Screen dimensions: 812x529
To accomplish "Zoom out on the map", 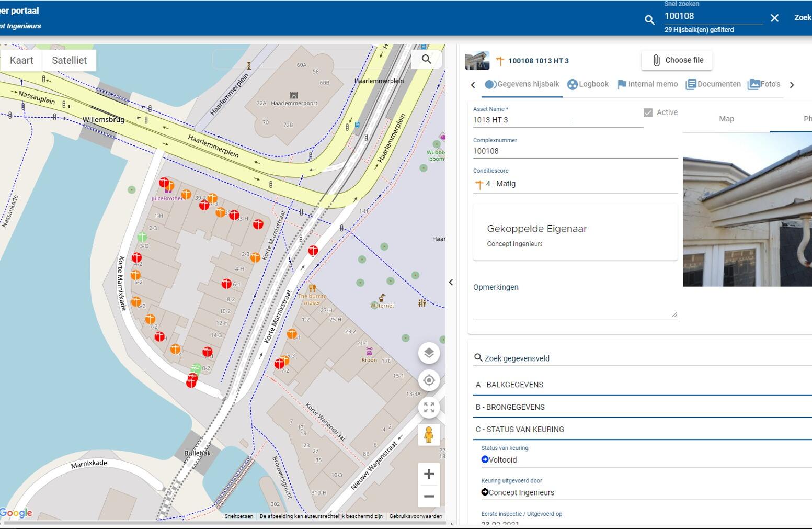I will (x=429, y=496).
